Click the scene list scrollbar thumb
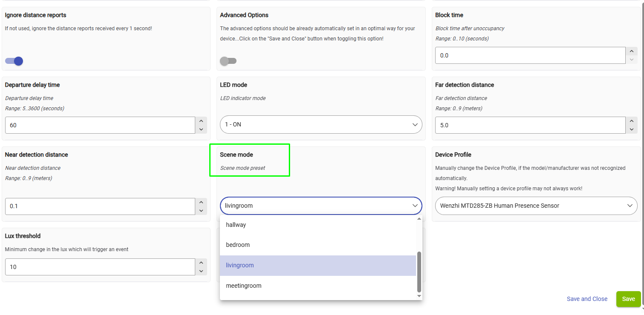The height and width of the screenshot is (315, 644). click(x=419, y=272)
